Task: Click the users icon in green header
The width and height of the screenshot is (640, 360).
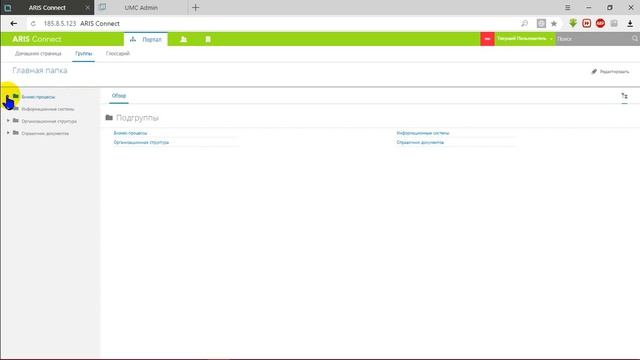Action: pos(184,39)
